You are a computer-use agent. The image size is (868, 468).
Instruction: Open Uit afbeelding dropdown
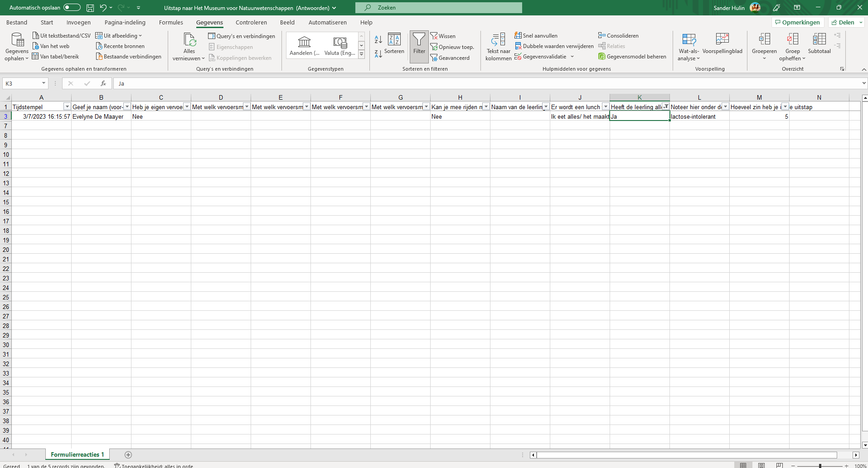(118, 35)
